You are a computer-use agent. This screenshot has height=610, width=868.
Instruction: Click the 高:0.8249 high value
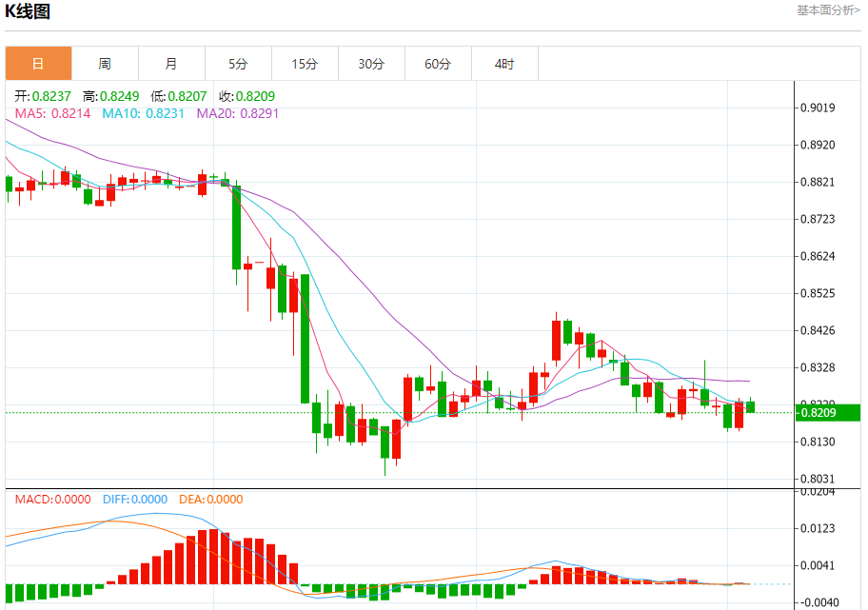[x=110, y=96]
